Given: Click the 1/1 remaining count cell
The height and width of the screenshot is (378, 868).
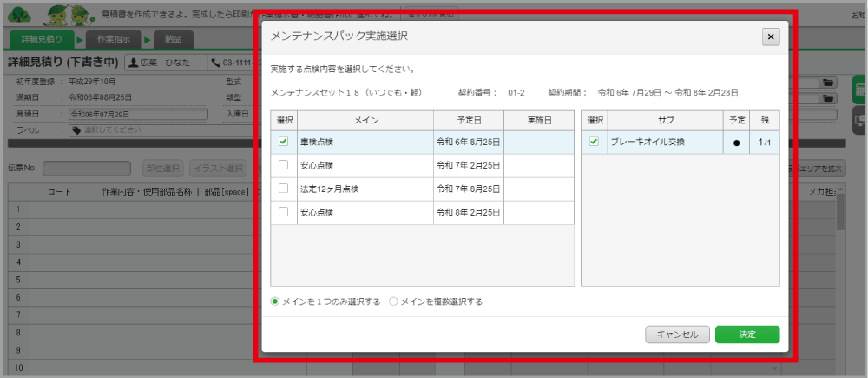Looking at the screenshot, I should [x=764, y=142].
